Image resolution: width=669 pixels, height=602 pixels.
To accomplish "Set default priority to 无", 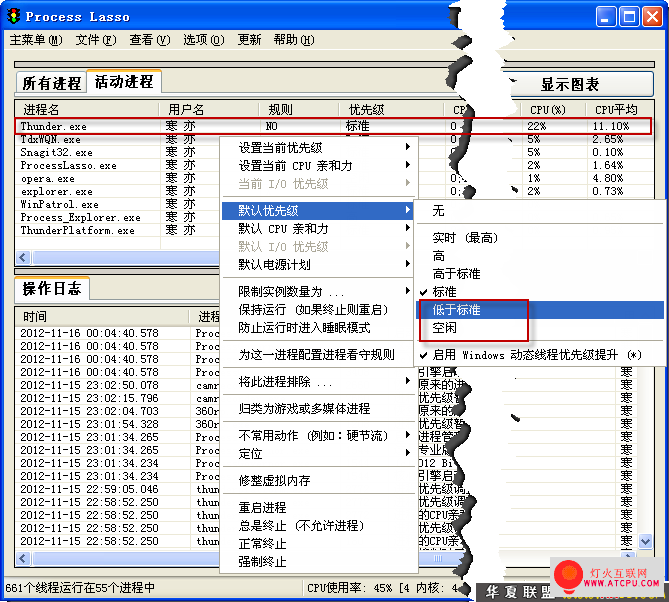I will point(540,210).
